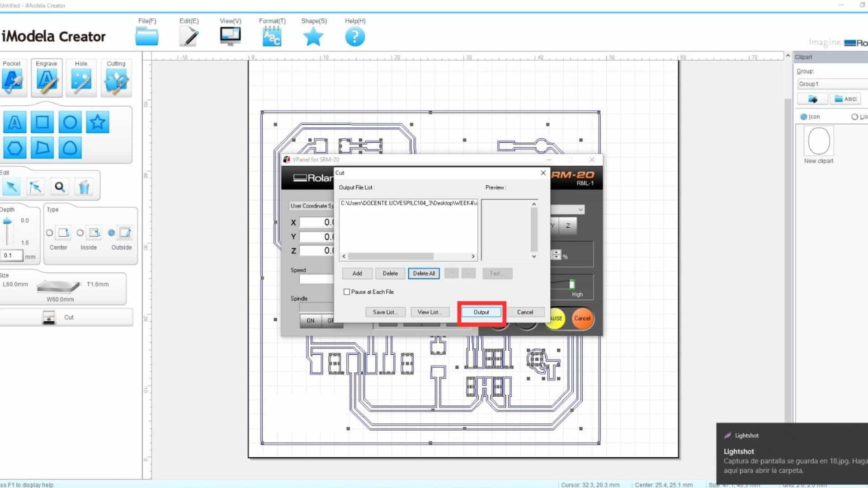The height and width of the screenshot is (488, 868).
Task: Open the Group1 dropdown in Clipart
Action: point(832,84)
